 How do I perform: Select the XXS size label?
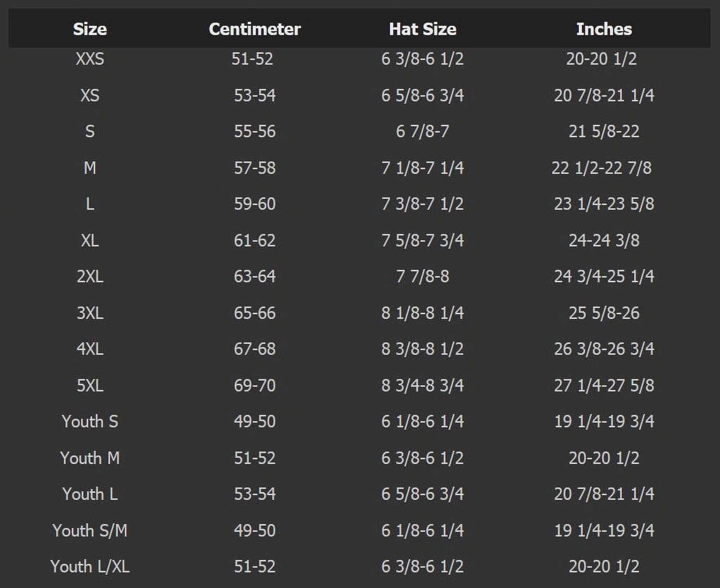[x=90, y=59]
